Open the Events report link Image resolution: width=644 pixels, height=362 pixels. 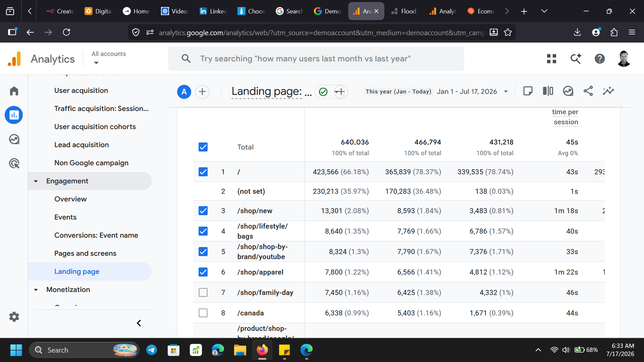click(65, 217)
